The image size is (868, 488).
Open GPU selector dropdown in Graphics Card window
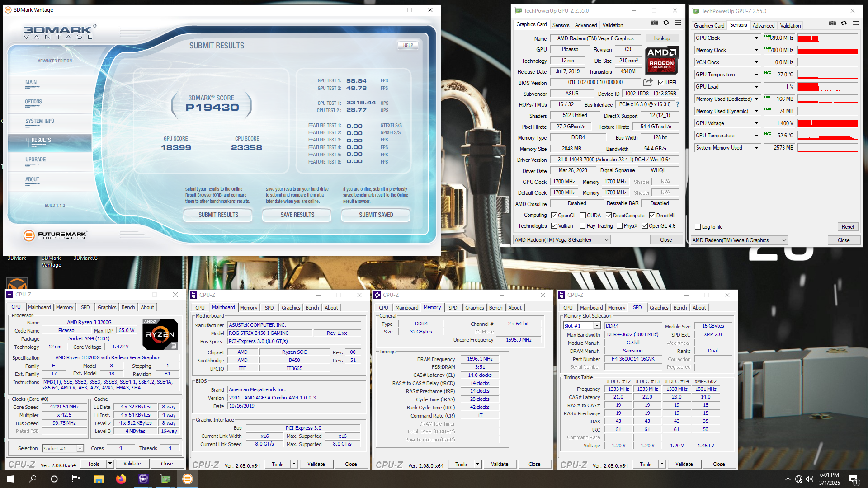pyautogui.click(x=562, y=240)
